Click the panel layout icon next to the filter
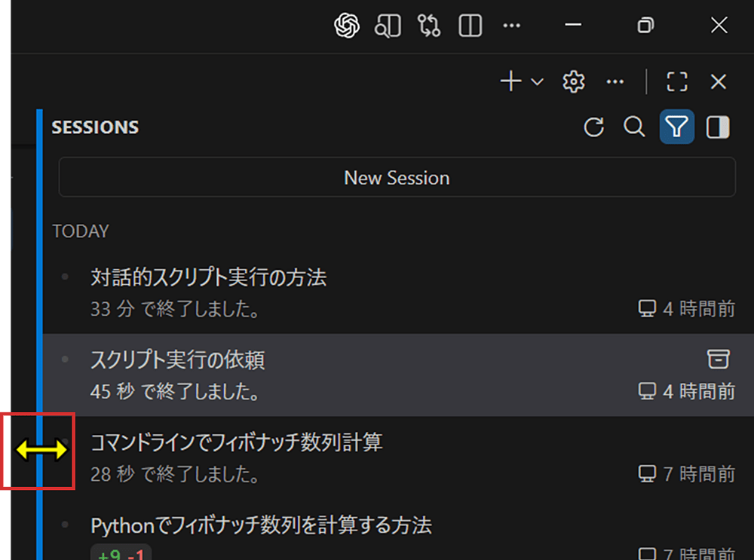Screen dimensions: 754x560 (717, 127)
